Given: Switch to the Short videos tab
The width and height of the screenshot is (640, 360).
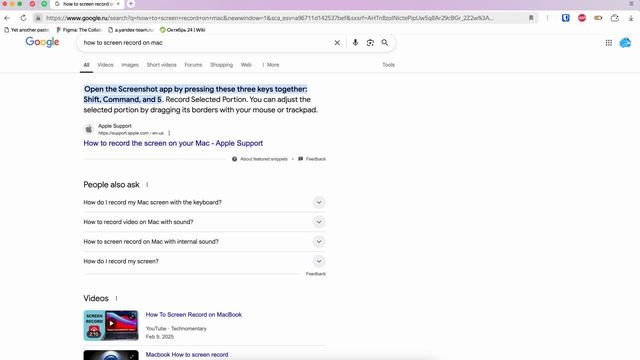Looking at the screenshot, I should pos(162,65).
